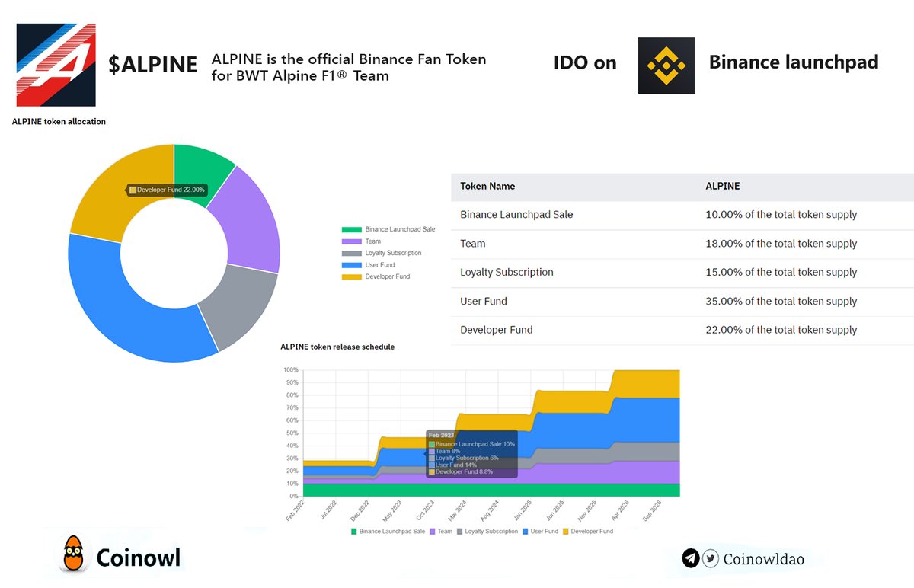Click the 'IDO on' label
This screenshot has width=914, height=588.
point(585,63)
